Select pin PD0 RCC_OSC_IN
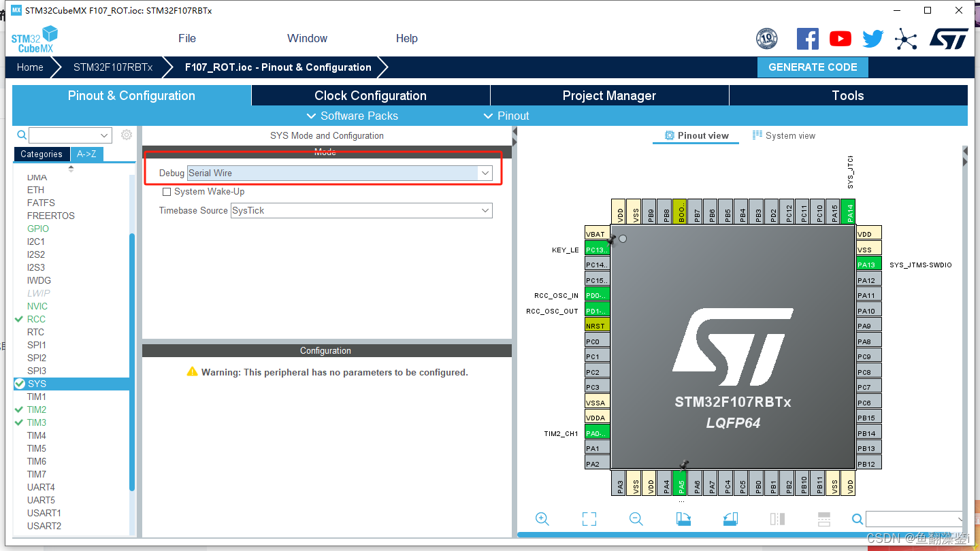 [x=598, y=295]
